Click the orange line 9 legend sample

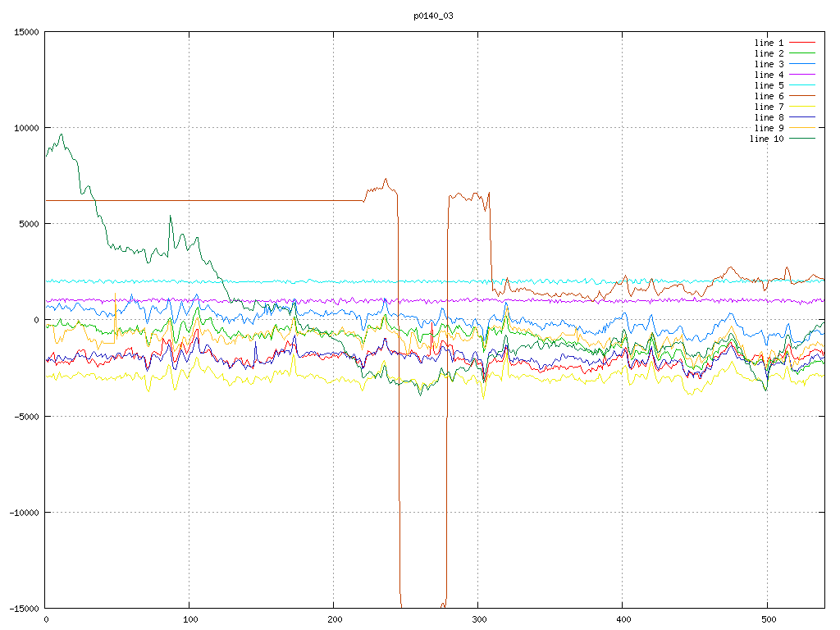pos(801,128)
